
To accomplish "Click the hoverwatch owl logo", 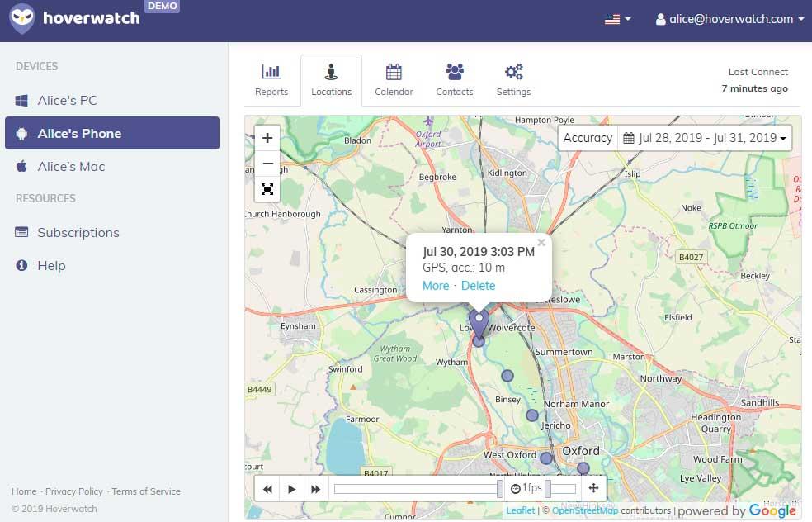I will point(22,18).
